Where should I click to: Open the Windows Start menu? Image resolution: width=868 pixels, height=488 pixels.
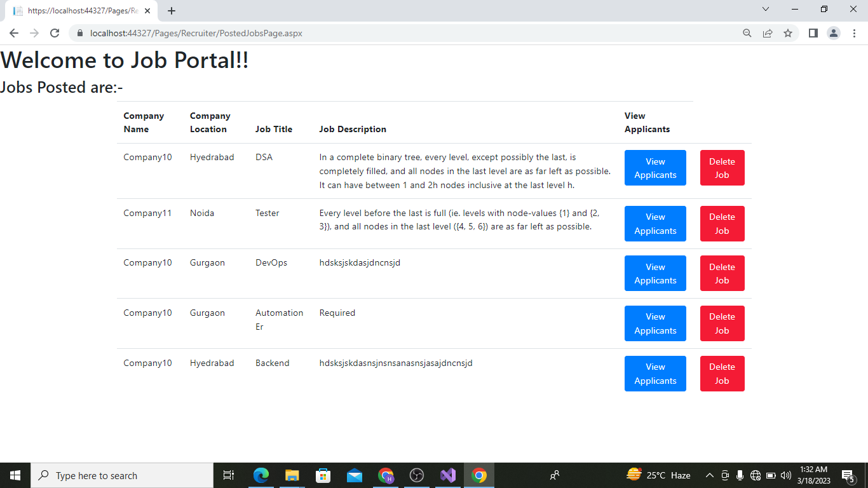[x=15, y=475]
